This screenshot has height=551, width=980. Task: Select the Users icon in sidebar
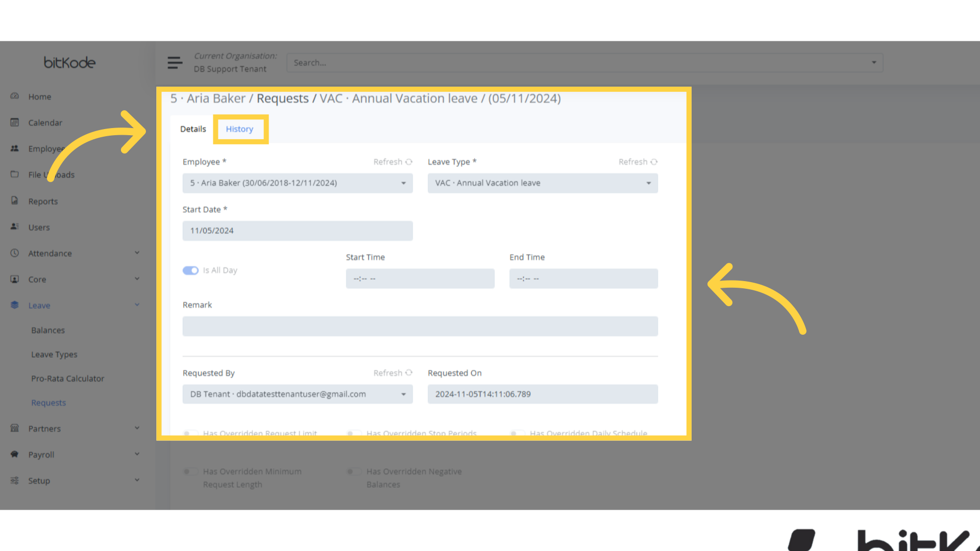[x=14, y=227]
